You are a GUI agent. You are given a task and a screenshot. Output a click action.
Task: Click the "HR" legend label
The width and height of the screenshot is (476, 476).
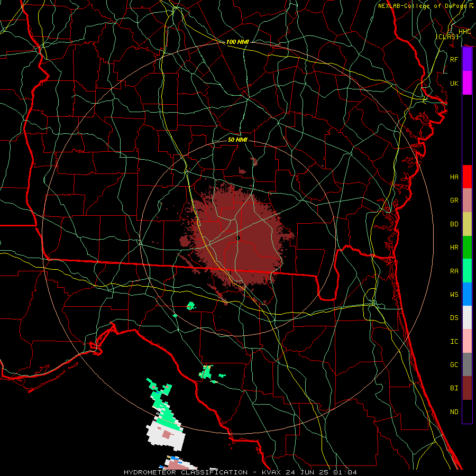tap(454, 248)
